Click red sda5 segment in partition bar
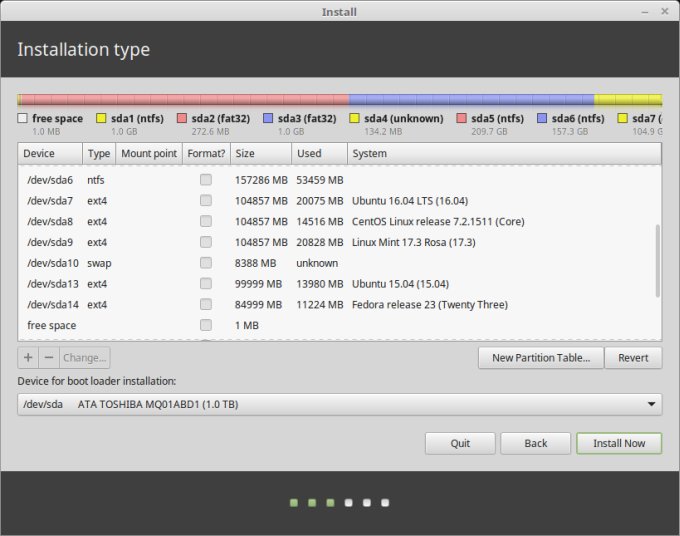 (x=184, y=100)
